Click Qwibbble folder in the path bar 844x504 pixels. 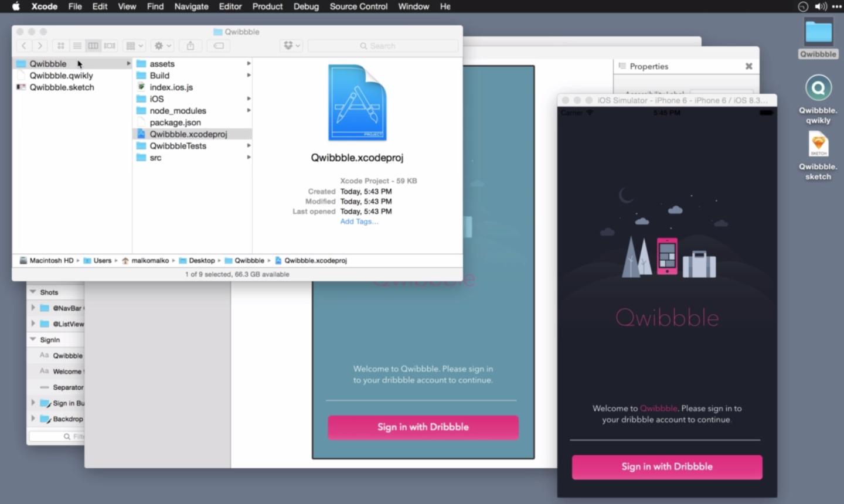coord(245,261)
